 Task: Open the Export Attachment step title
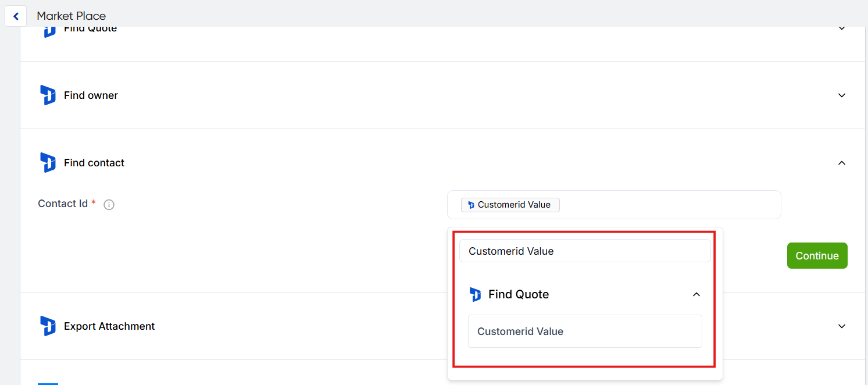109,326
